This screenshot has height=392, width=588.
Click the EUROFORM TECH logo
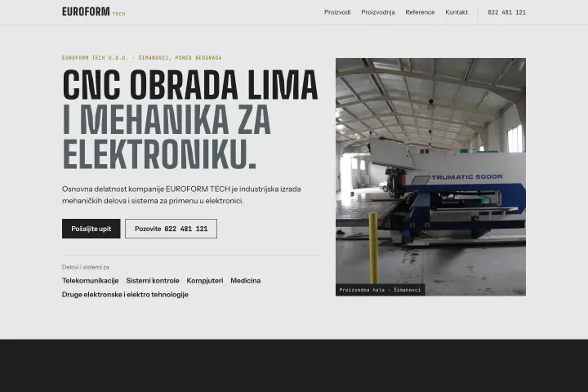(x=93, y=12)
